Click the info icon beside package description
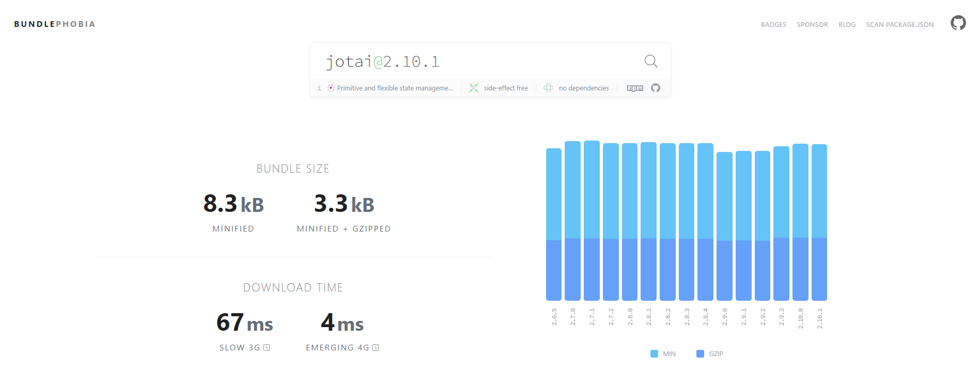Viewport: 980px width, 385px height. click(319, 88)
